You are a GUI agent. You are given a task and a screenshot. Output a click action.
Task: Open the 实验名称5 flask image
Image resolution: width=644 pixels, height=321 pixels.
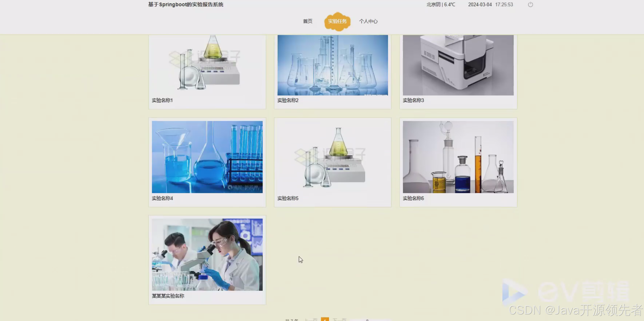click(x=332, y=157)
